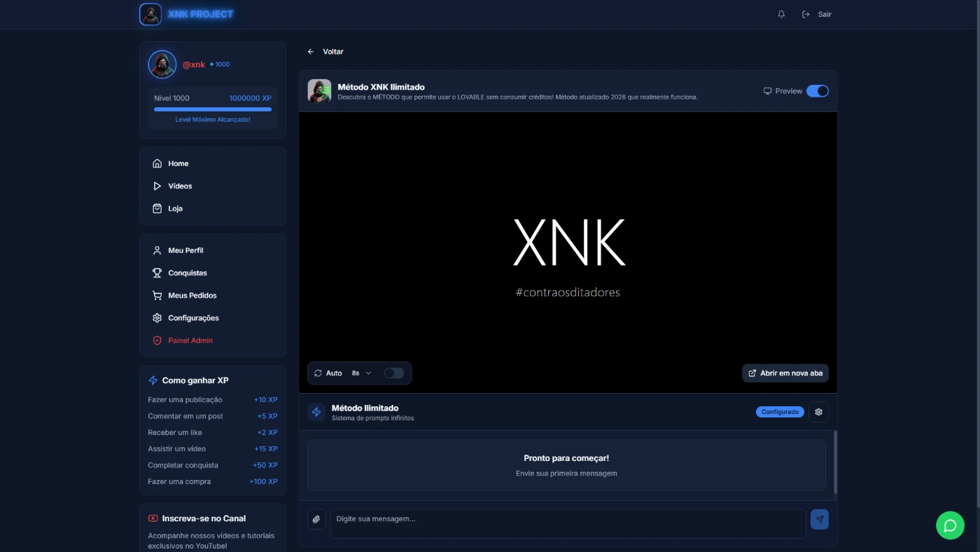Enable the Auto refresh toggle

[393, 373]
